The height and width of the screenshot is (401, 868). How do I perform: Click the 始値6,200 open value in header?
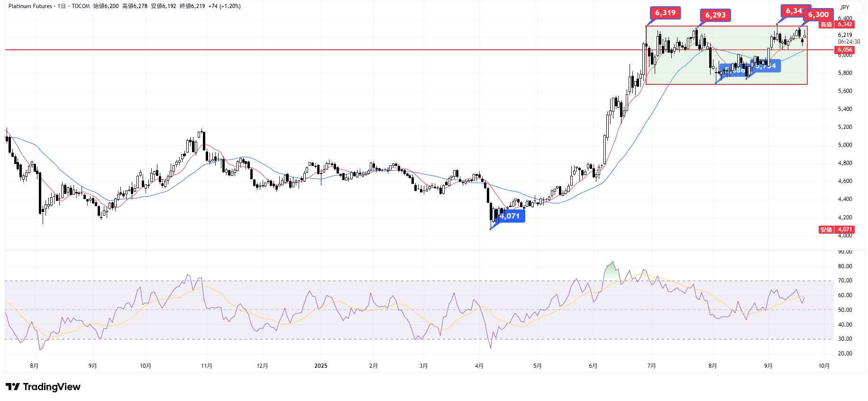coord(106,6)
